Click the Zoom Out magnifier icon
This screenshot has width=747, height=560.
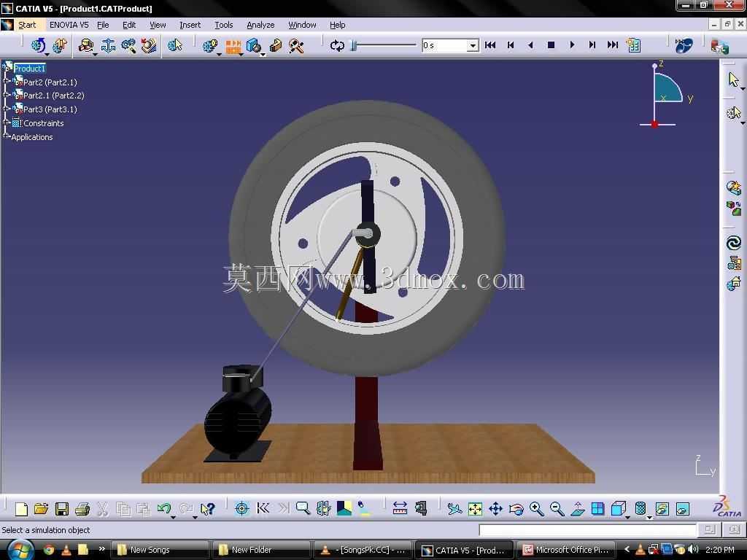pyautogui.click(x=557, y=509)
